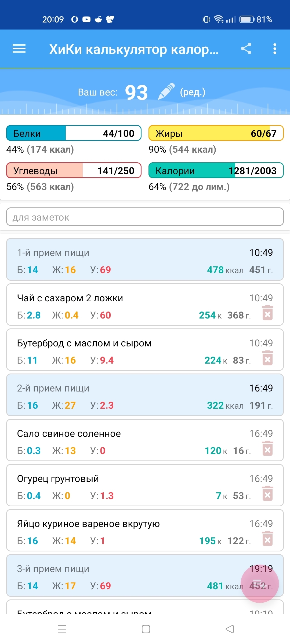The image size is (290, 644).
Task: Tap the pink floating action button
Action: coord(260,584)
